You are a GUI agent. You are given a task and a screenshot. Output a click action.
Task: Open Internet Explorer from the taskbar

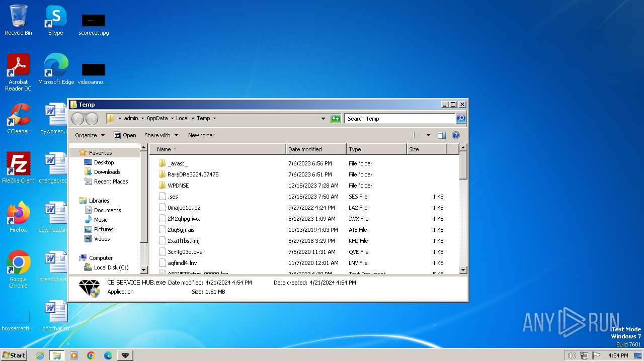pos(40,355)
